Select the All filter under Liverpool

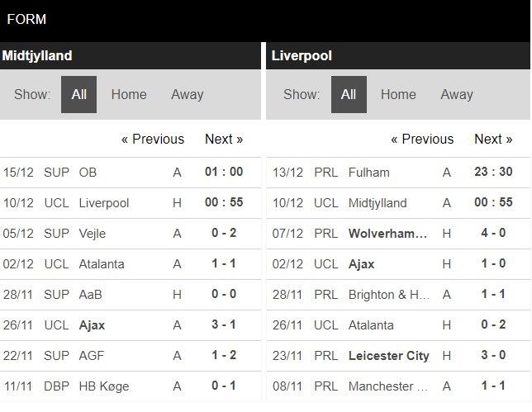pos(349,94)
